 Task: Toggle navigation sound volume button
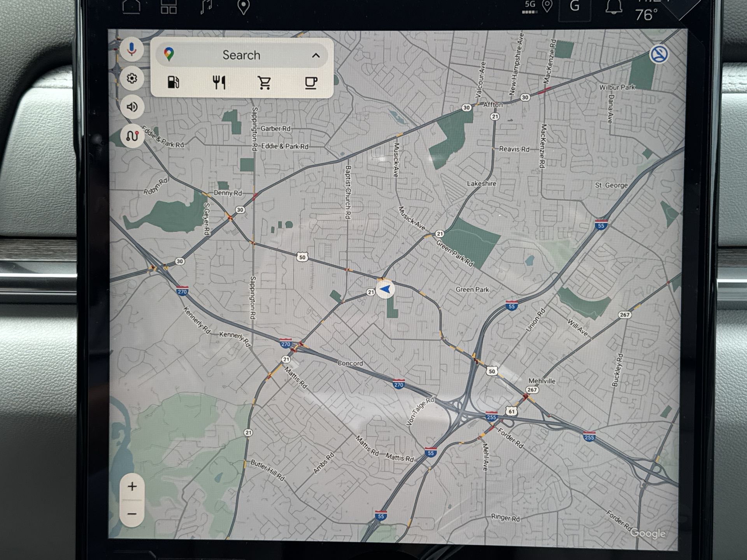coord(132,107)
